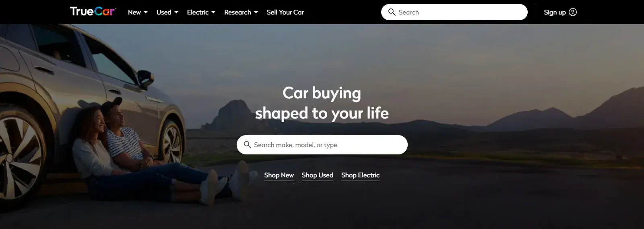Click the user profile circle icon
This screenshot has height=229, width=644.
click(573, 12)
